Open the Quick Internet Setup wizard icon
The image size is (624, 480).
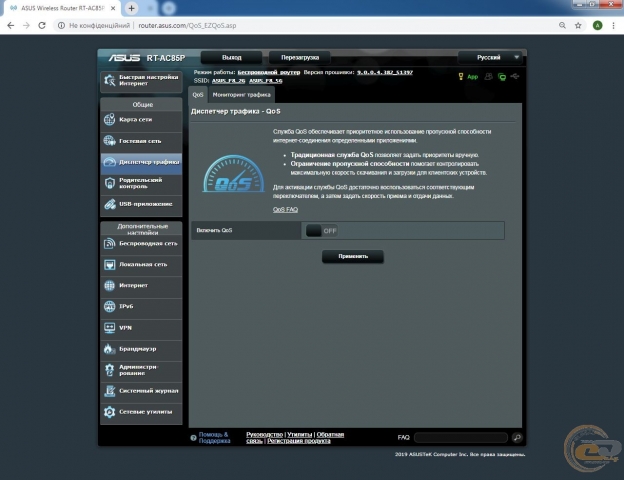pyautogui.click(x=109, y=80)
